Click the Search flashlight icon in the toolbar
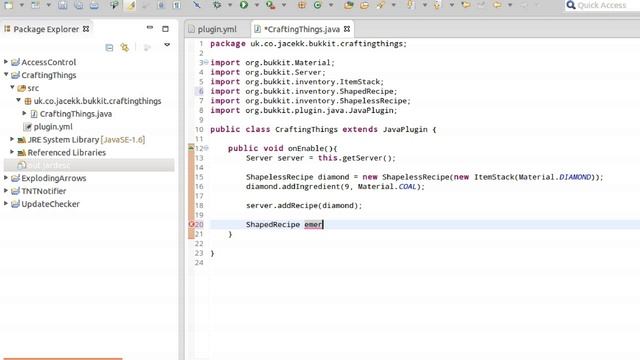Image resolution: width=640 pixels, height=360 pixels. coord(380,5)
